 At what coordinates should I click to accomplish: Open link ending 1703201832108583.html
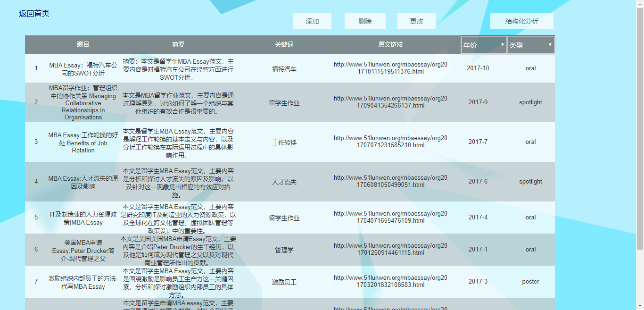(390, 281)
